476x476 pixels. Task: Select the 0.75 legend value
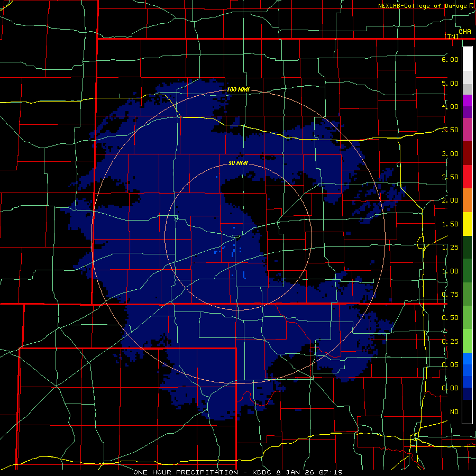pos(450,295)
